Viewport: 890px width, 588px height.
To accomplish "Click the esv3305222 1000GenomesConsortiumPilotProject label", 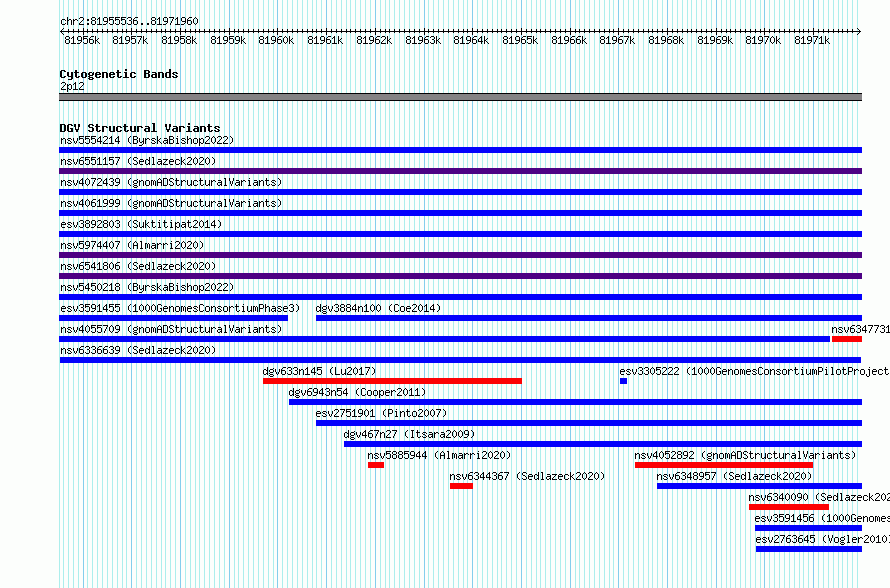I will [754, 371].
